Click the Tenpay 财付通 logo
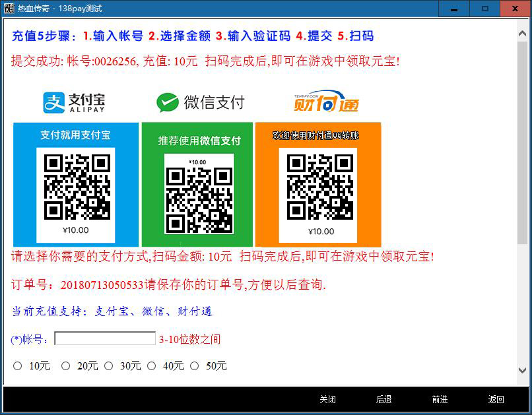532x415 pixels. [326, 101]
